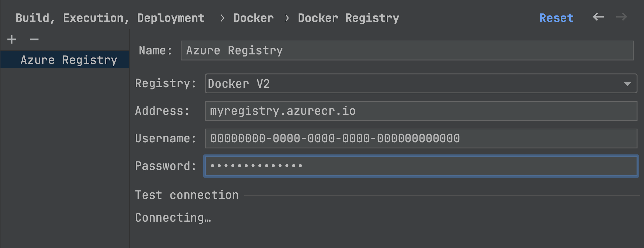Click the Password: label

166,166
